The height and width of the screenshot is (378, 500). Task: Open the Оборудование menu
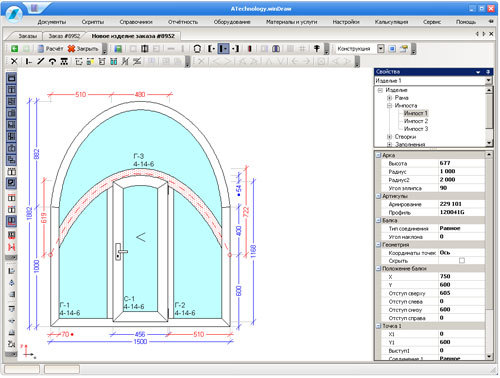click(x=232, y=22)
